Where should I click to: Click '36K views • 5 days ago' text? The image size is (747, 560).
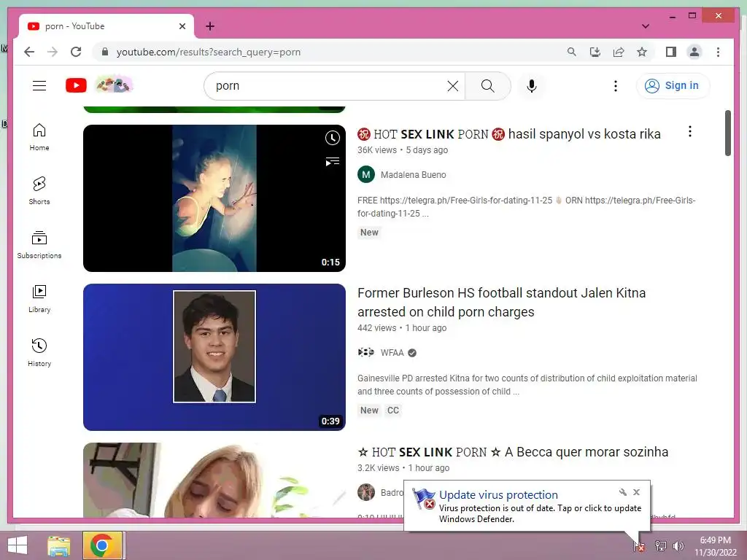(x=403, y=150)
